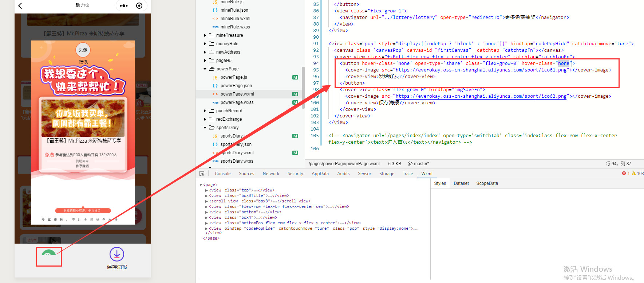Tap the 保存海报 label in simulator
This screenshot has width=644, height=283.
(x=117, y=267)
